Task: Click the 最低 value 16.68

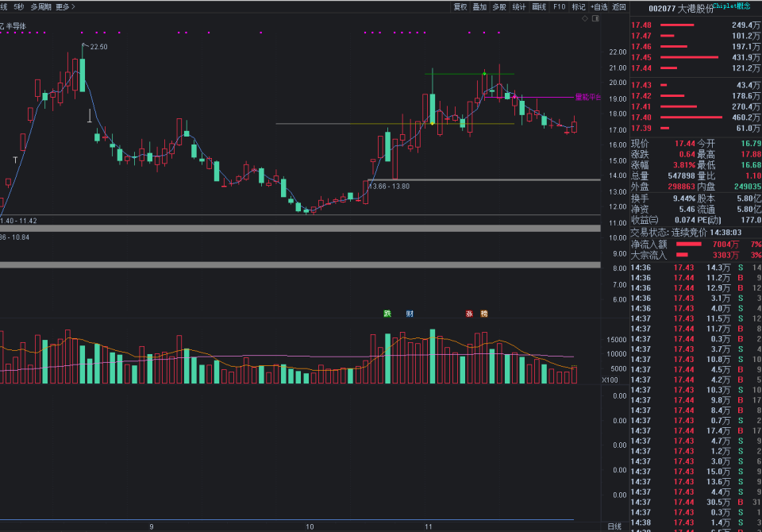Action: pyautogui.click(x=751, y=165)
